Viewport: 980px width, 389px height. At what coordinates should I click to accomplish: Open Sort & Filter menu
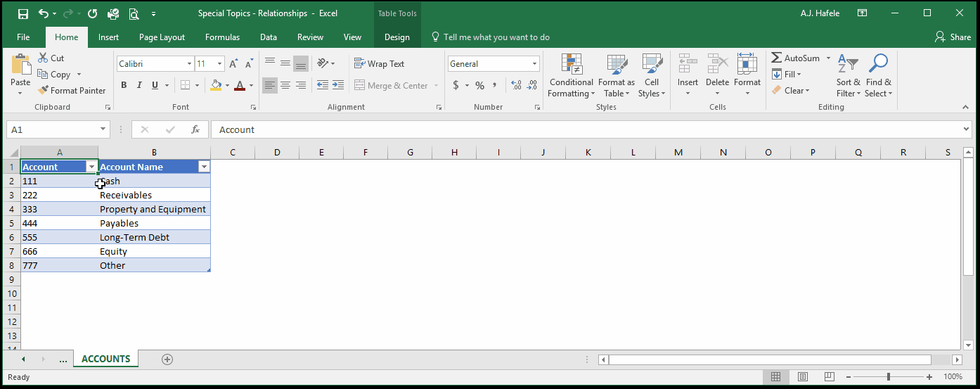point(848,75)
